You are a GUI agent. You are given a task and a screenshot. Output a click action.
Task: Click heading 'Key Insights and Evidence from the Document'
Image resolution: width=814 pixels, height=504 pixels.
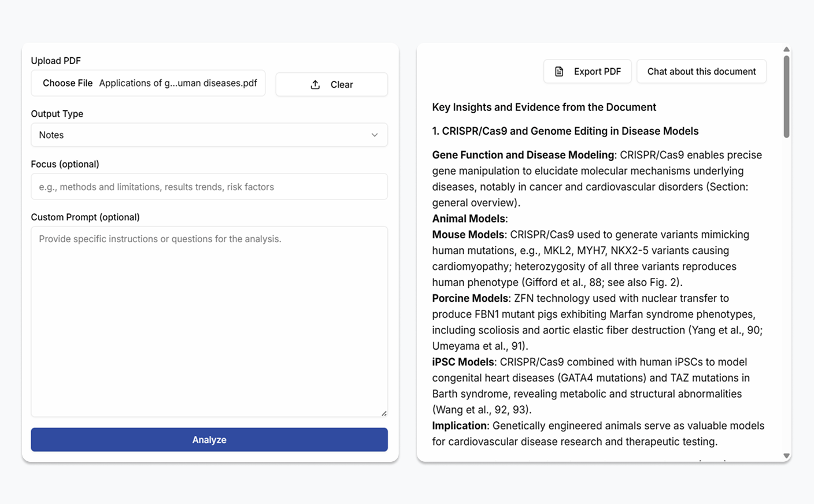tap(544, 108)
